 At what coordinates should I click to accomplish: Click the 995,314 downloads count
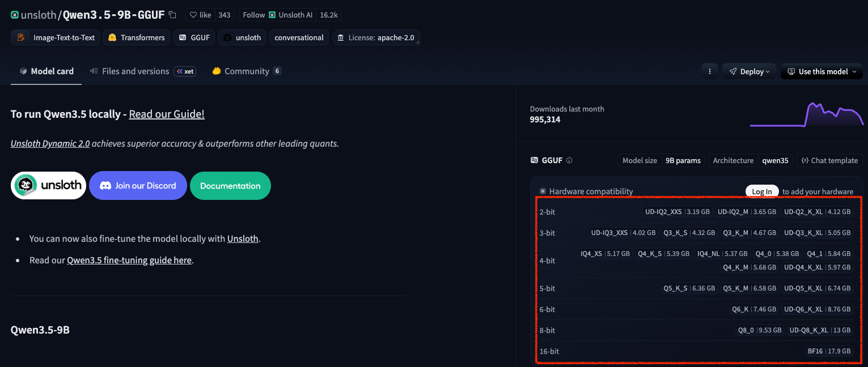(545, 120)
